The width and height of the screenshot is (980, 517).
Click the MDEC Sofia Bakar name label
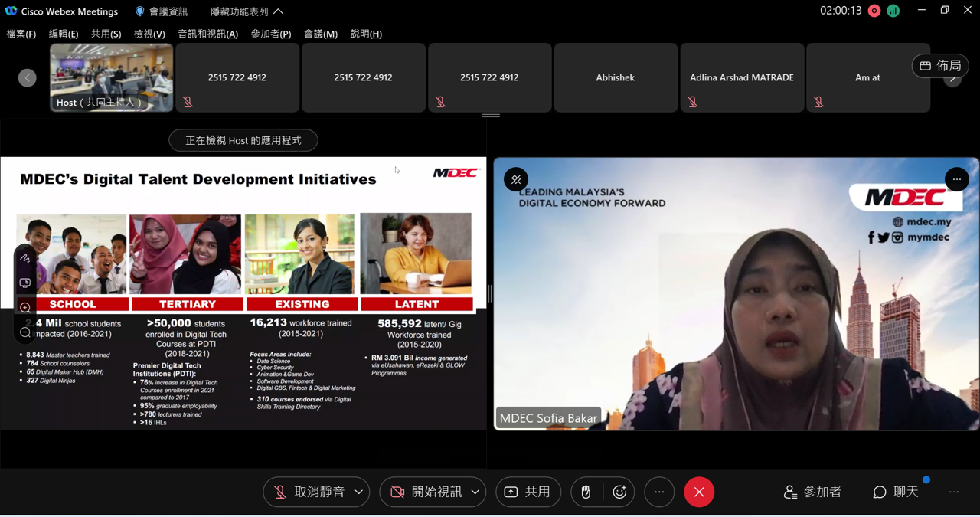pyautogui.click(x=548, y=418)
